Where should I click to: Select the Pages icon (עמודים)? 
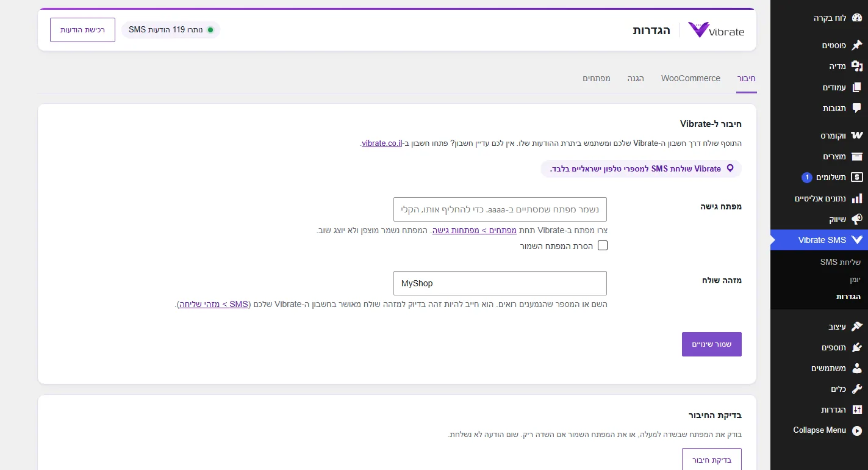click(856, 87)
